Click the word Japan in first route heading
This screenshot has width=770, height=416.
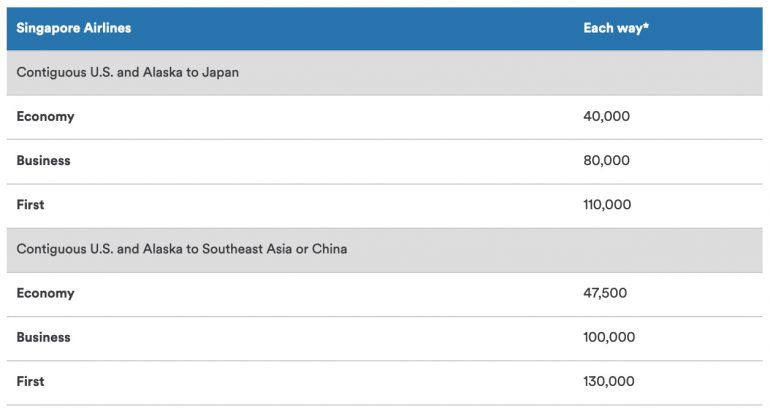click(x=220, y=72)
